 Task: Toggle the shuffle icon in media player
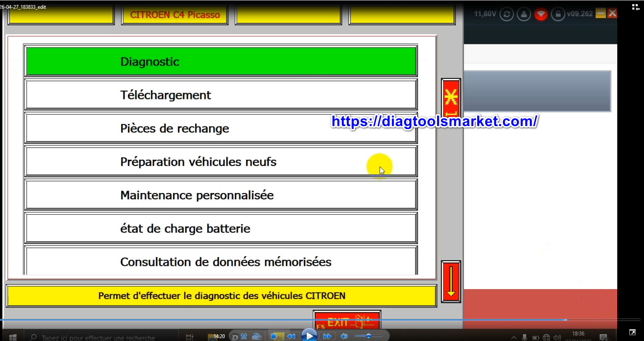coord(244,336)
